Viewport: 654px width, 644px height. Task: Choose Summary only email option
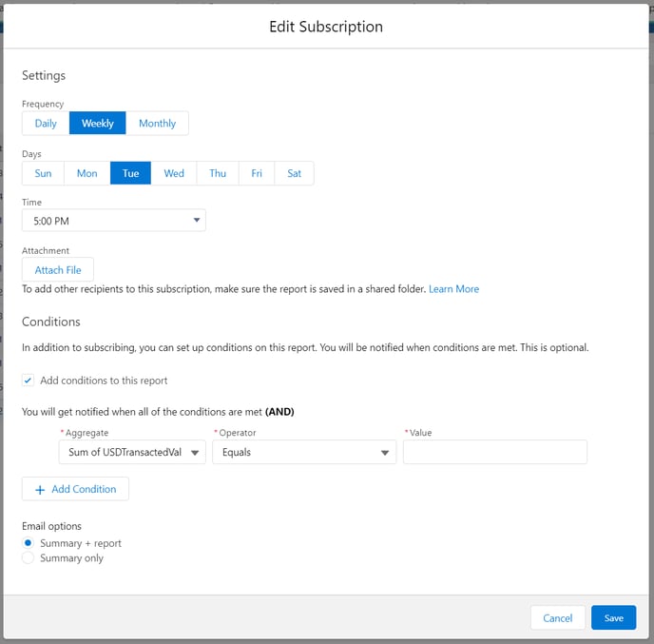point(29,558)
